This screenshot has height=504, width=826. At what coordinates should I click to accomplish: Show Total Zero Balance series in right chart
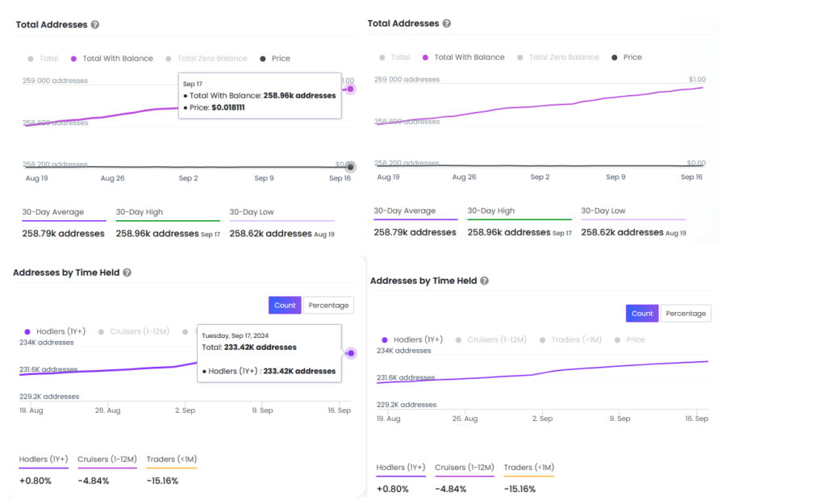558,57
